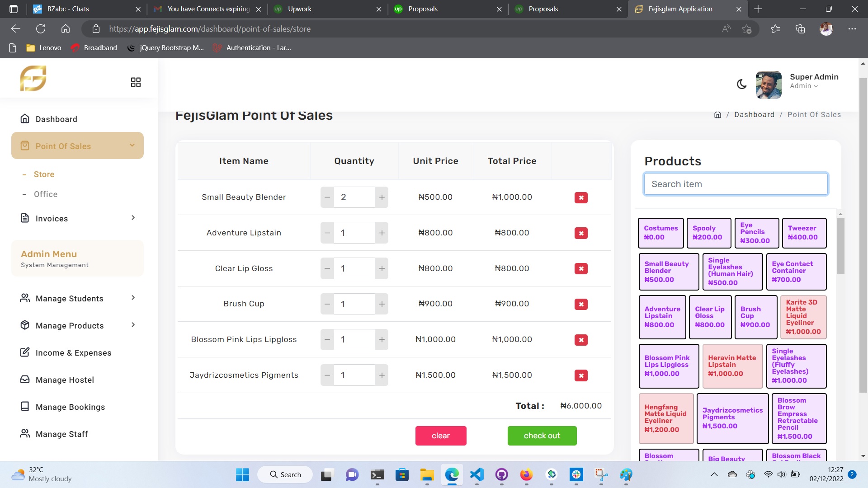The height and width of the screenshot is (488, 868).
Task: Toggle dark mode moon icon
Action: 741,84
